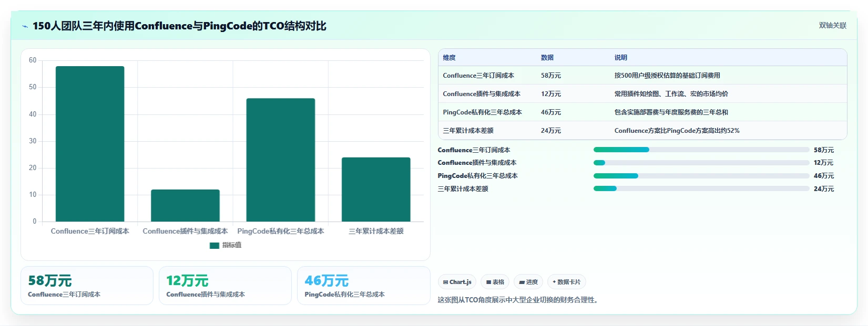This screenshot has width=868, height=326.
Task: Select table row Confluence插件与集成成本
Action: pos(642,94)
